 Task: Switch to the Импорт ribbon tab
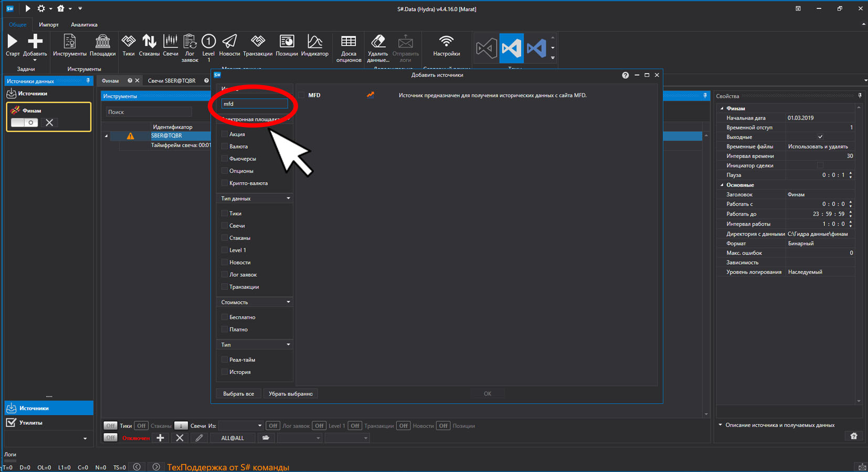tap(49, 25)
